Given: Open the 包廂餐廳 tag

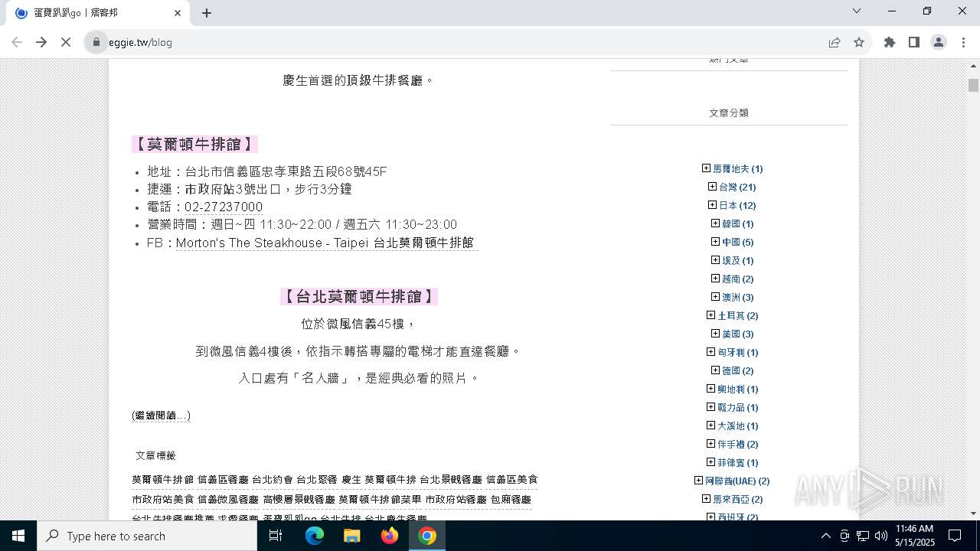Looking at the screenshot, I should coord(511,499).
